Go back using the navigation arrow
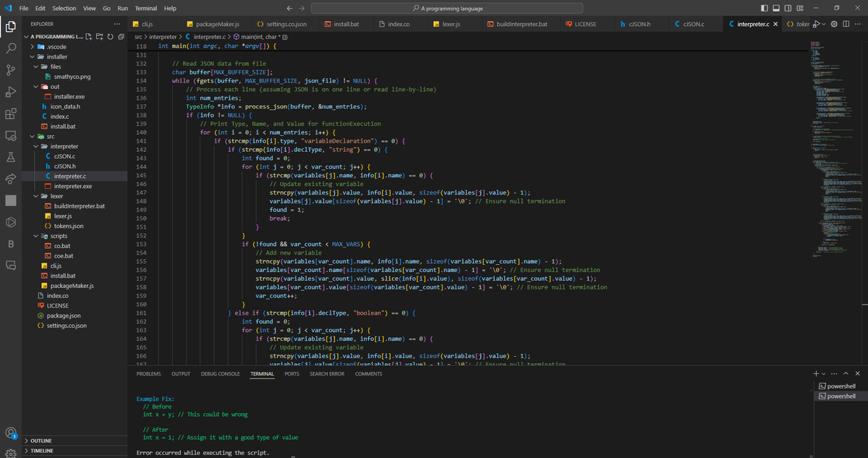 click(289, 8)
